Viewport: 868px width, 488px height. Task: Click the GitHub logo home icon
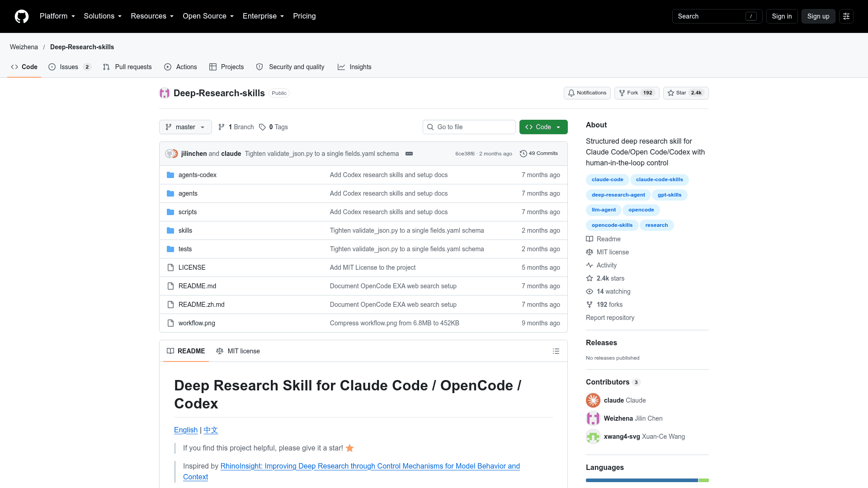(22, 16)
